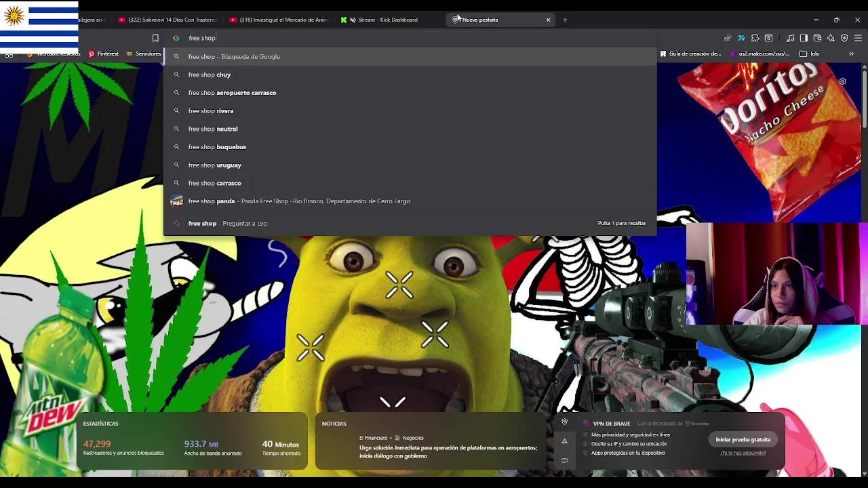The image size is (868, 488).
Task: Select suggestion free shop neutral
Action: click(x=410, y=129)
